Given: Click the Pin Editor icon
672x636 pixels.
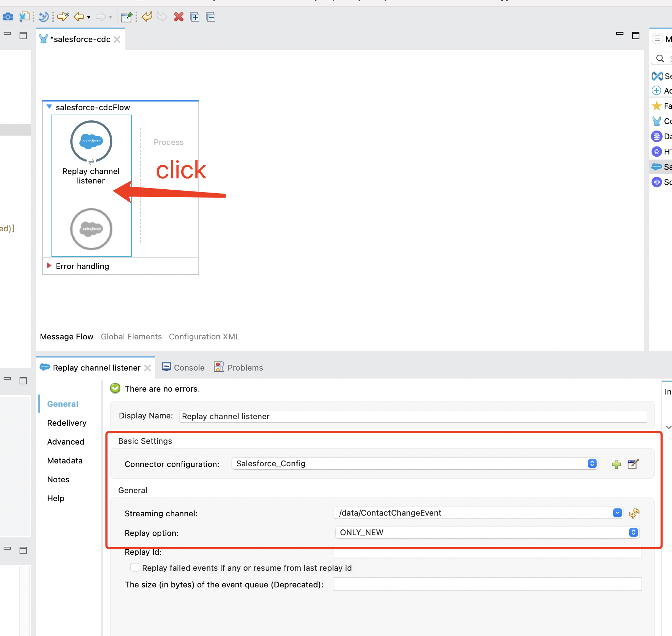Looking at the screenshot, I should (x=126, y=17).
